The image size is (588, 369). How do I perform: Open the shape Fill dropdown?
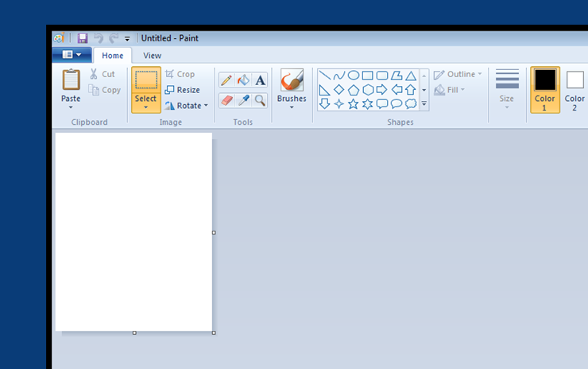(x=449, y=90)
